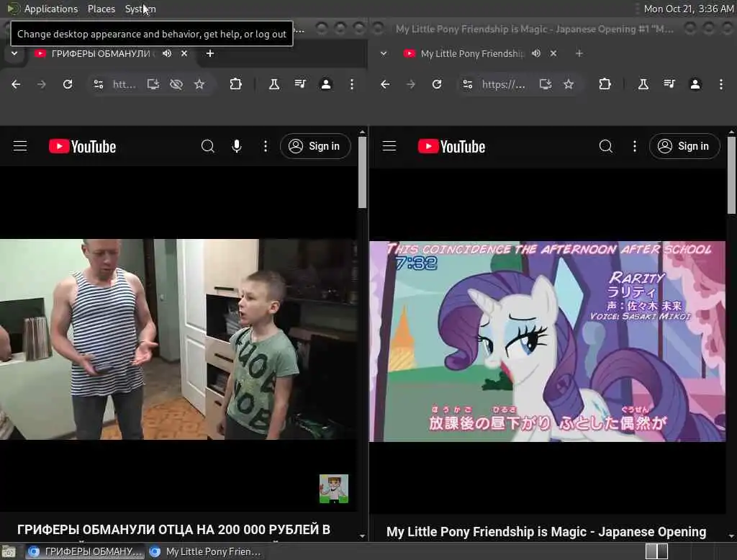Open media controls icon in left window
Image resolution: width=737 pixels, height=560 pixels.
tap(300, 84)
